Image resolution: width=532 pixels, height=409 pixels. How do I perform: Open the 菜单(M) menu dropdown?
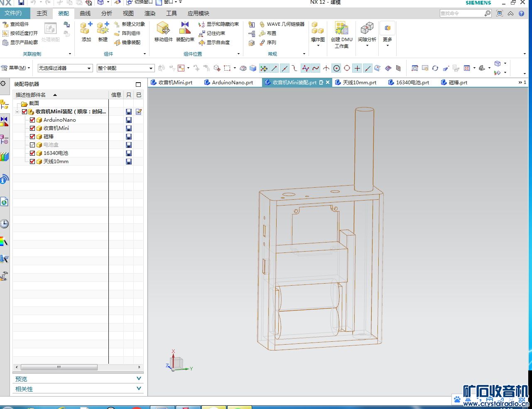16,68
